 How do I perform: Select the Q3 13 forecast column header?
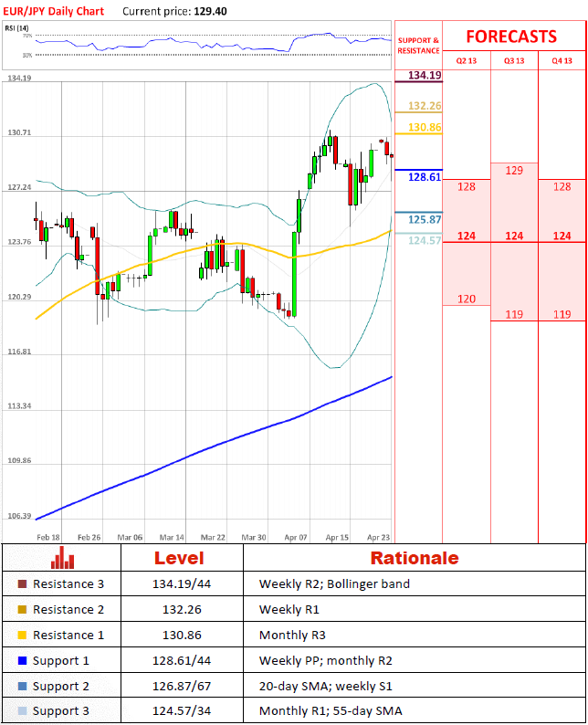[514, 60]
